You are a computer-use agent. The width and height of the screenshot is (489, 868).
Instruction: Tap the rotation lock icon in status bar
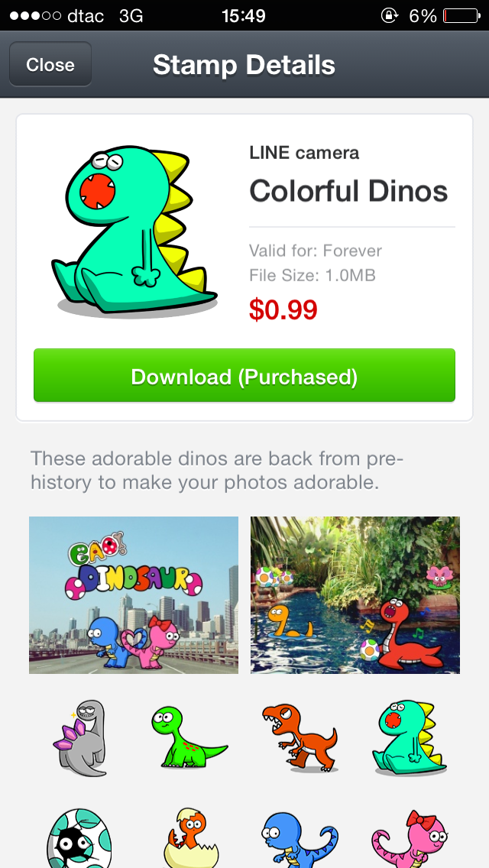pos(390,15)
